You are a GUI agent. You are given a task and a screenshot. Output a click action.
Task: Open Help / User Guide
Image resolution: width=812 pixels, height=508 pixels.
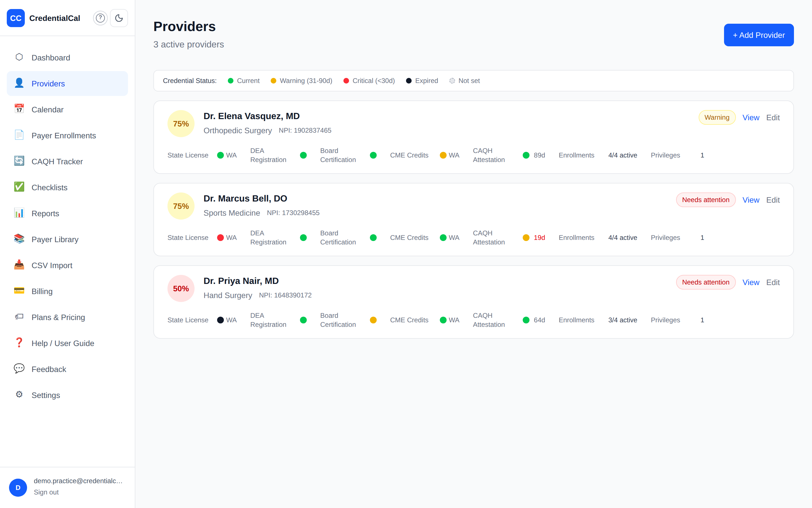(x=67, y=343)
